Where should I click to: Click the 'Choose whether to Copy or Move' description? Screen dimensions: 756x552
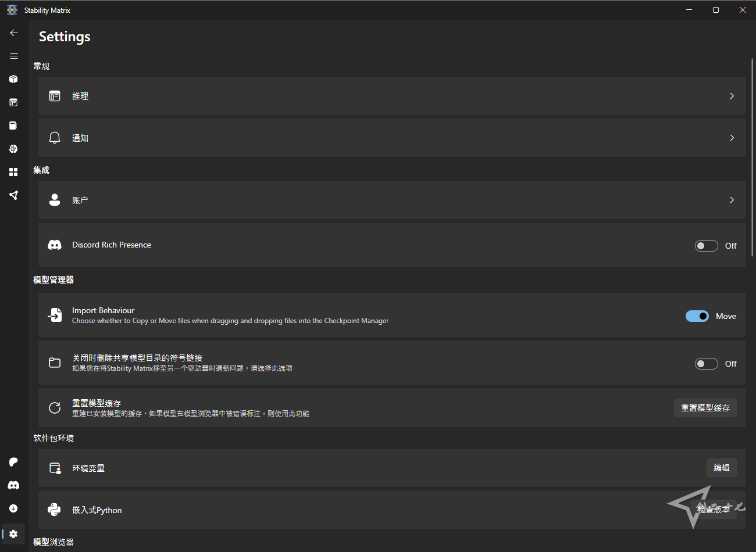[x=230, y=321]
